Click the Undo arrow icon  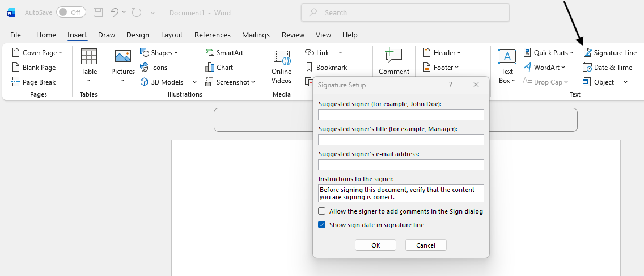115,12
